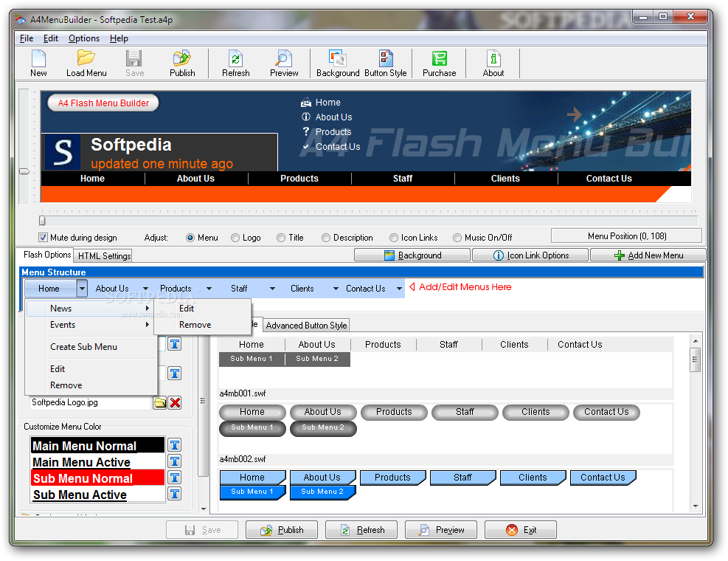This screenshot has width=728, height=561.
Task: Edit font for Main Menu Normal
Action: coord(175,445)
